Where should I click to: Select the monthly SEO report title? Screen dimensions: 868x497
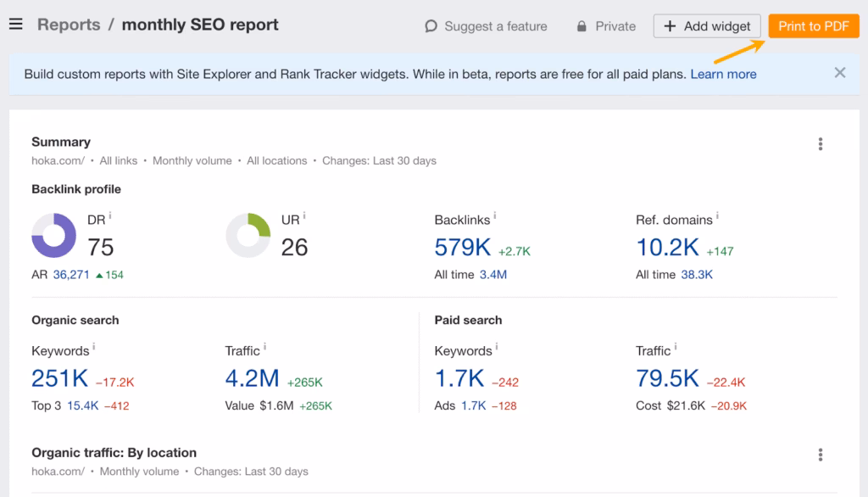(201, 25)
